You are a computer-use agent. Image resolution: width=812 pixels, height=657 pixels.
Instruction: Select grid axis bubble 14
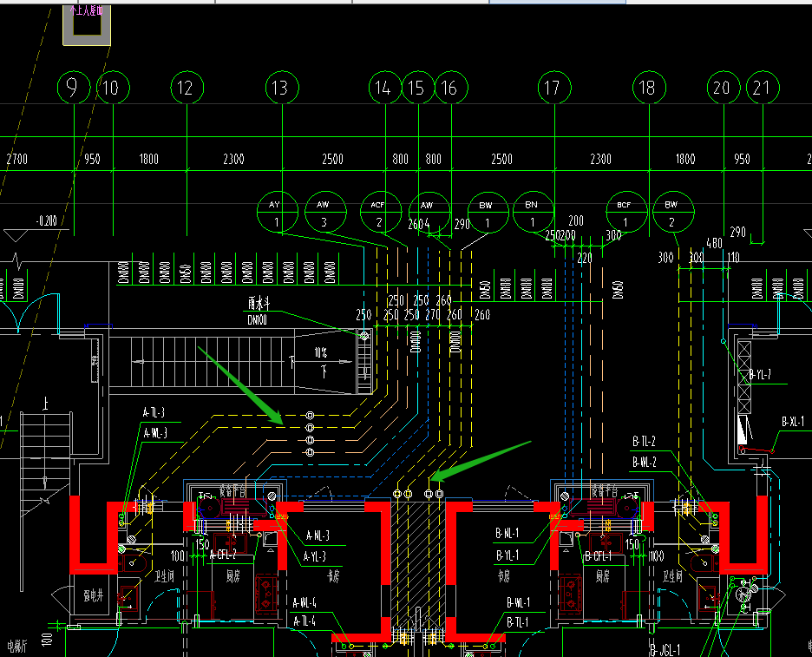click(x=385, y=88)
